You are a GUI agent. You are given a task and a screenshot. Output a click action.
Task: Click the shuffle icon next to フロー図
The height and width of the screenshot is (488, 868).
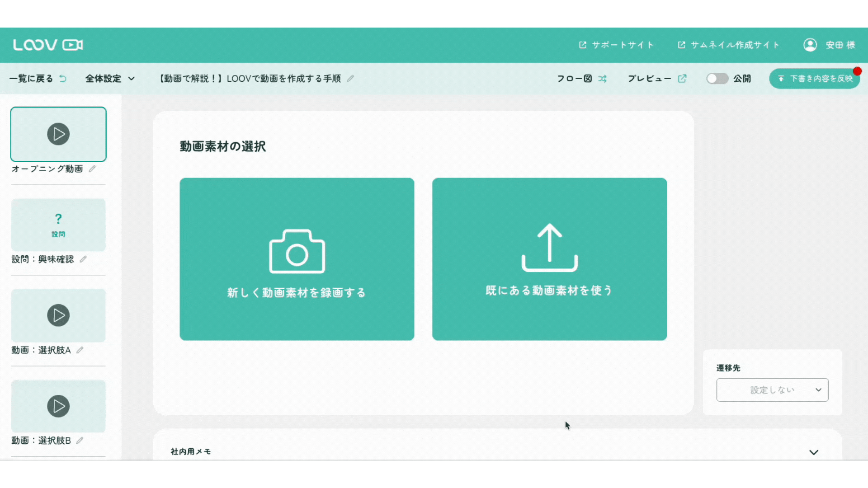pos(603,79)
